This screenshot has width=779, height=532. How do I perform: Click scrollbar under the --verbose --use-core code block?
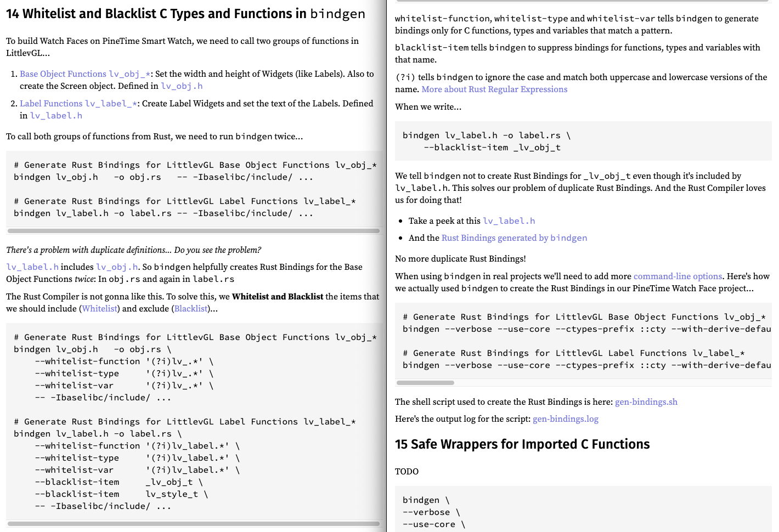pyautogui.click(x=425, y=383)
